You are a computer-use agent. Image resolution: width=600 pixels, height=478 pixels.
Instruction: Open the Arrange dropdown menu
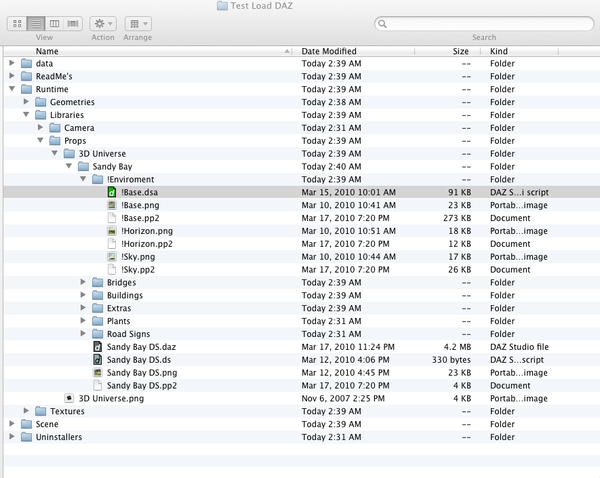138,24
